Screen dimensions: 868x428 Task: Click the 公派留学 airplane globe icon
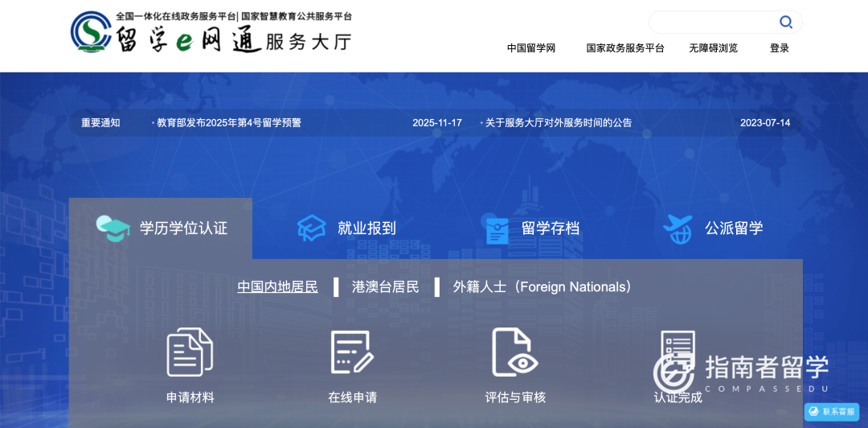click(x=678, y=228)
